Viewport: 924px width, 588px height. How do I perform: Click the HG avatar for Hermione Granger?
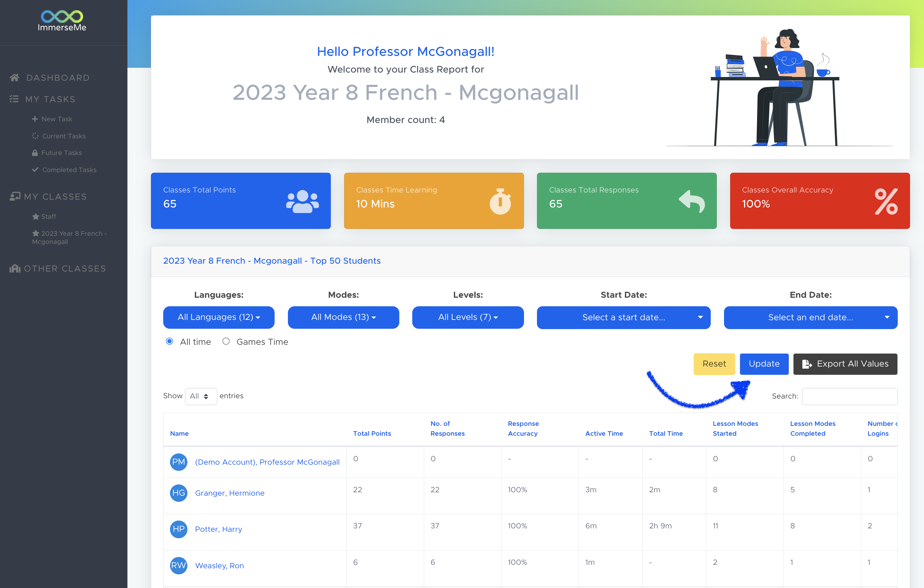coord(179,493)
